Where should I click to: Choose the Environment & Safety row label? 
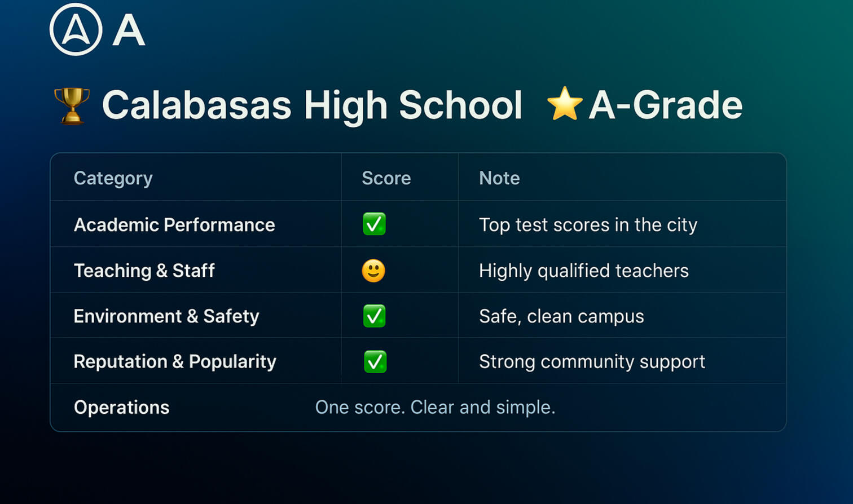click(166, 316)
